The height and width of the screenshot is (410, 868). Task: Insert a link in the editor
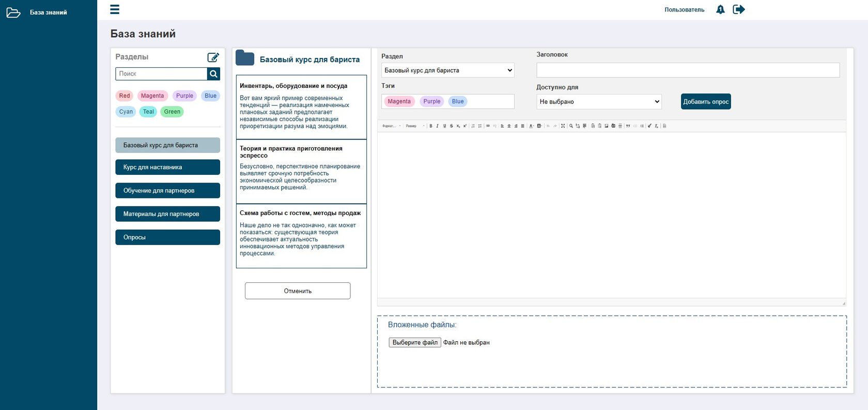[x=488, y=126]
